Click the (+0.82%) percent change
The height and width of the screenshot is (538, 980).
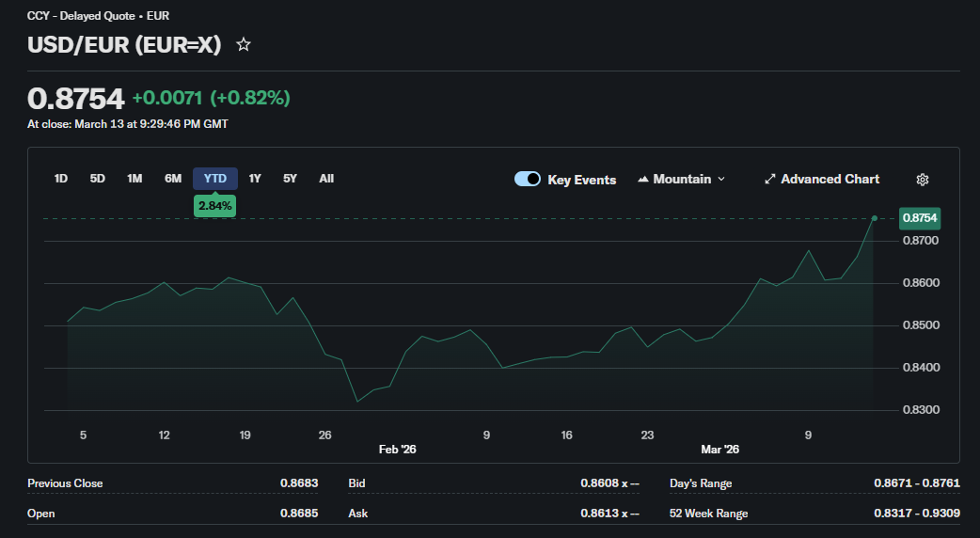[250, 98]
